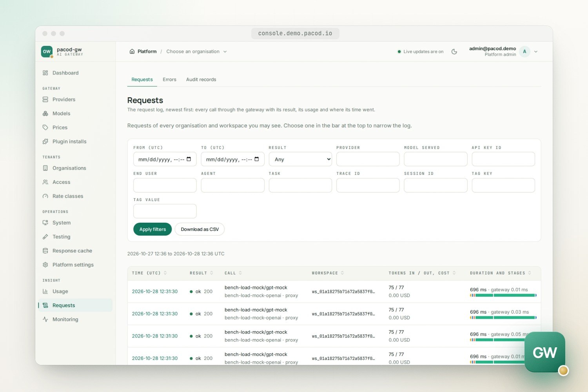Sort table by Call column

[x=233, y=273]
